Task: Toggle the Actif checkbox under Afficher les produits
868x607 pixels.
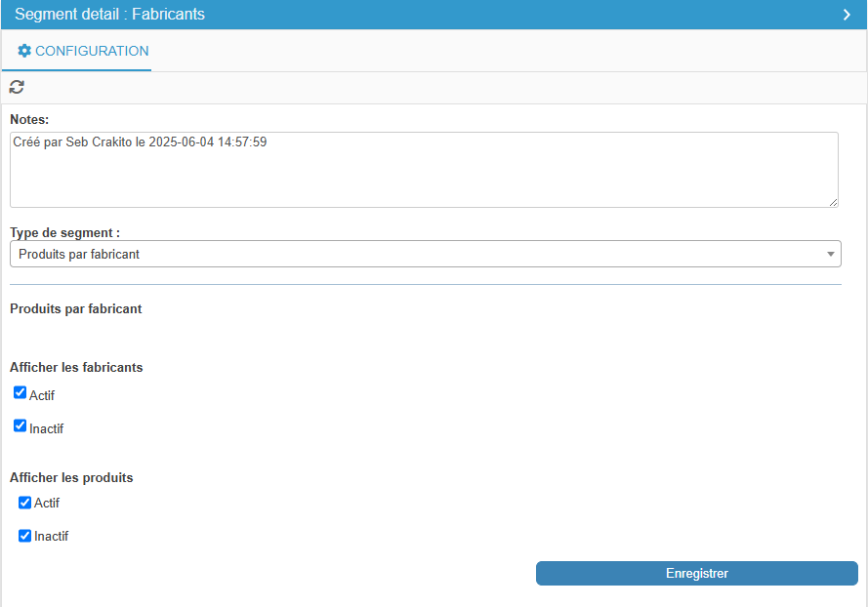Action: (x=25, y=503)
